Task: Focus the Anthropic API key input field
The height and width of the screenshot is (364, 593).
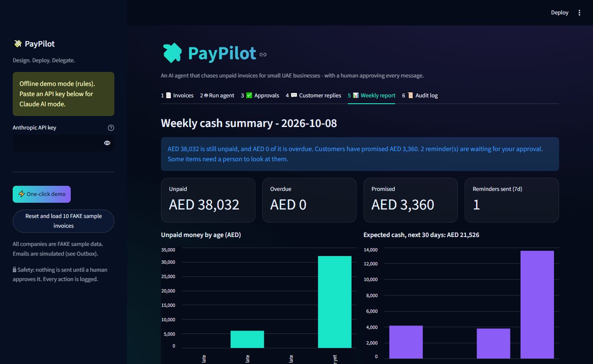Action: click(x=57, y=143)
